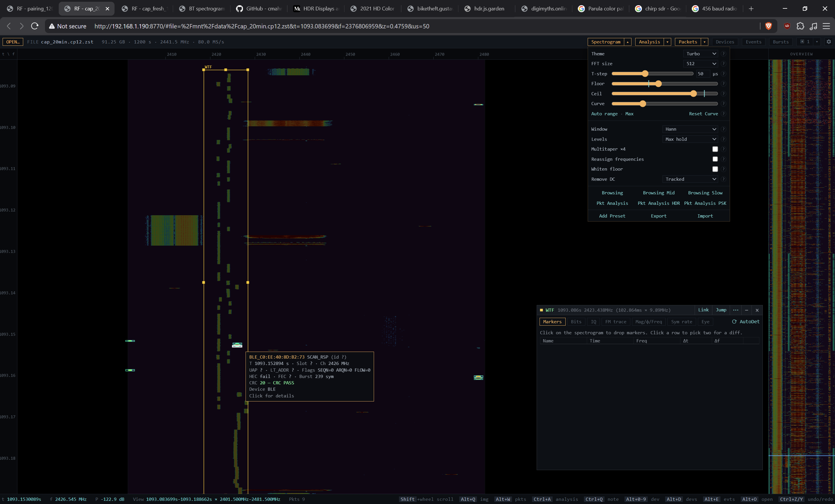This screenshot has width=835, height=504.
Task: Open the Levels dropdown showing Max hold
Action: 690,139
